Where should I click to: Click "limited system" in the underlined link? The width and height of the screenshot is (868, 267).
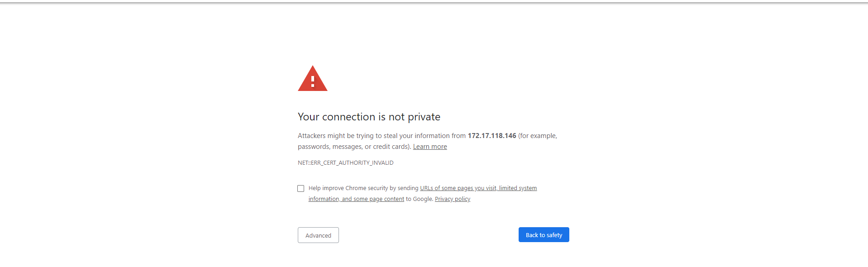(x=518, y=188)
